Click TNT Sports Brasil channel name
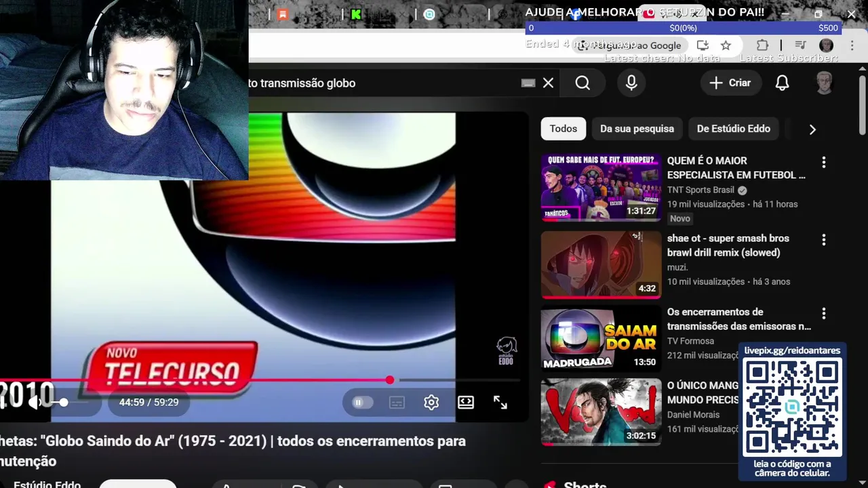The height and width of the screenshot is (488, 868). [701, 190]
